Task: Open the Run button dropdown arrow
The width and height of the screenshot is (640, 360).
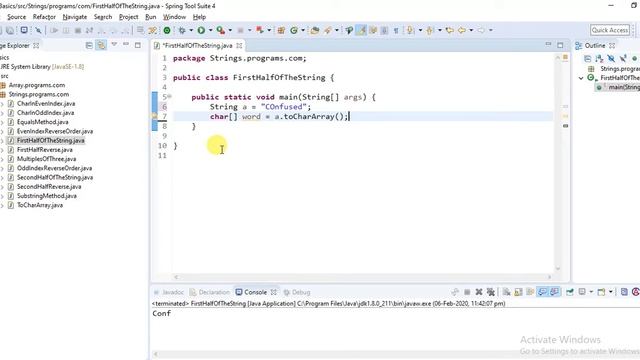Action: click(x=211, y=30)
